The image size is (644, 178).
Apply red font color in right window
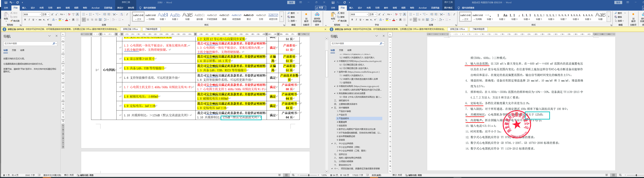point(394,20)
